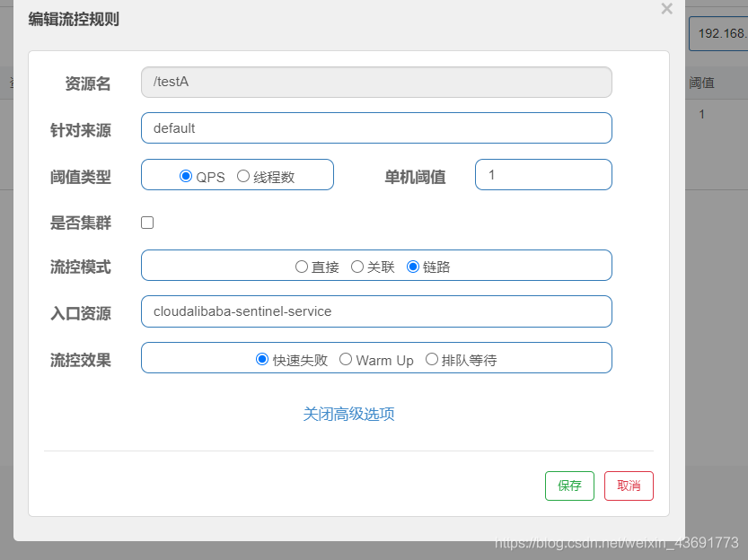Click the 入口资源 input showing cloudalibaba-sentinel-service

376,311
